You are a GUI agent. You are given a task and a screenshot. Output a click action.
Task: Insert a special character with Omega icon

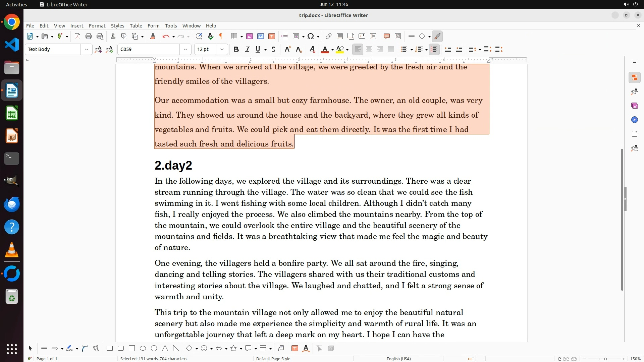coord(311,37)
